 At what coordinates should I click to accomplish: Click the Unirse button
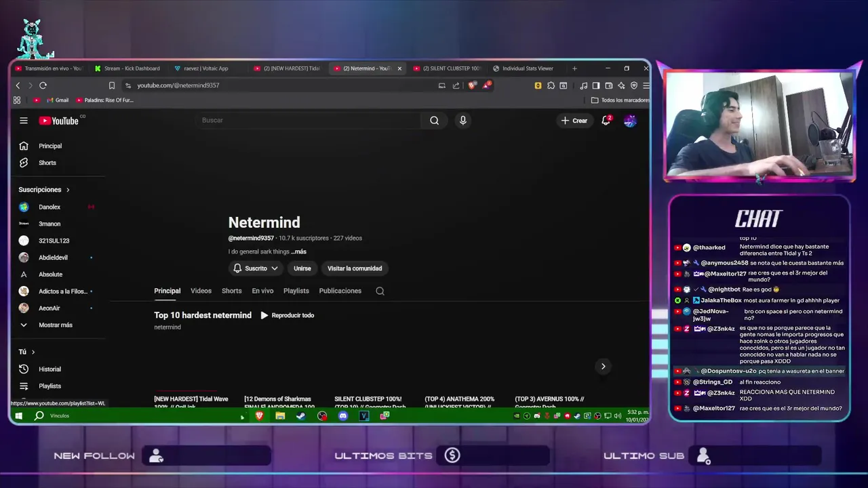pos(302,268)
